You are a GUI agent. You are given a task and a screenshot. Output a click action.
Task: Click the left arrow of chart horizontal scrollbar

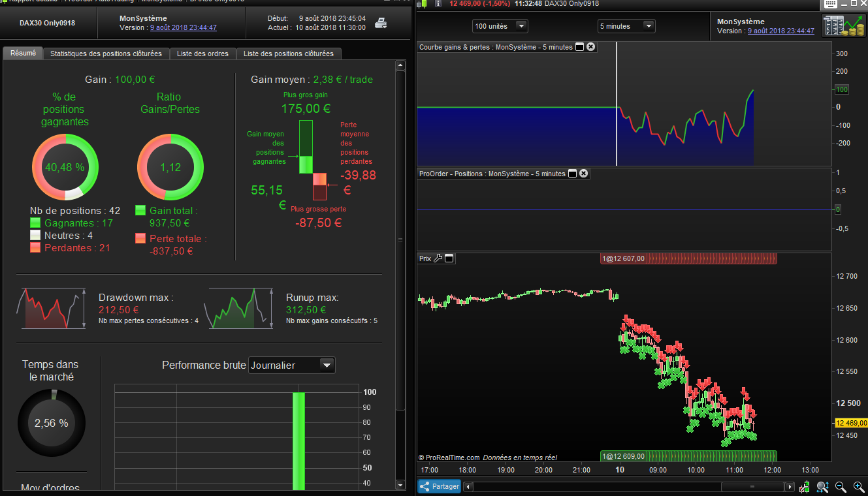[468, 487]
